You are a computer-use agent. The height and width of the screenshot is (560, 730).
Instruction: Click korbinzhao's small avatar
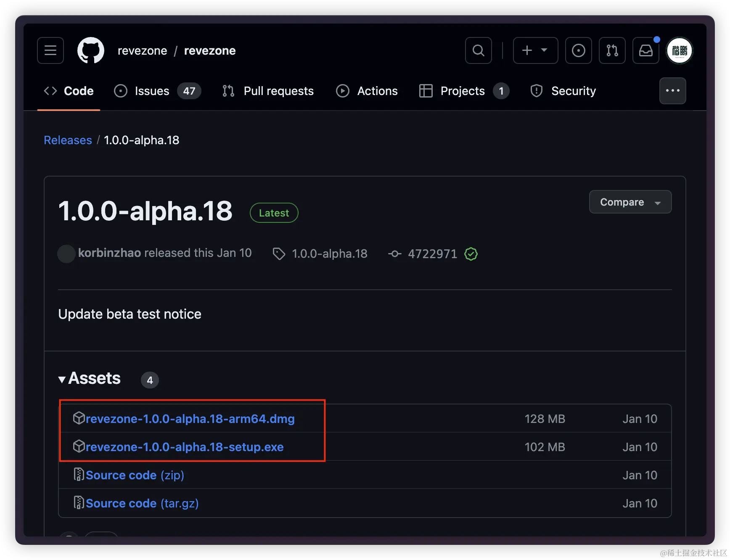click(66, 254)
